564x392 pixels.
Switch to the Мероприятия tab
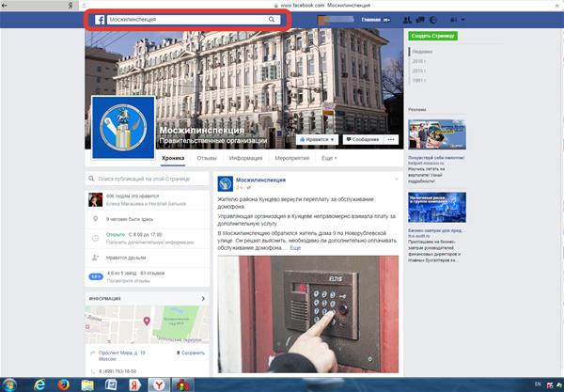292,158
